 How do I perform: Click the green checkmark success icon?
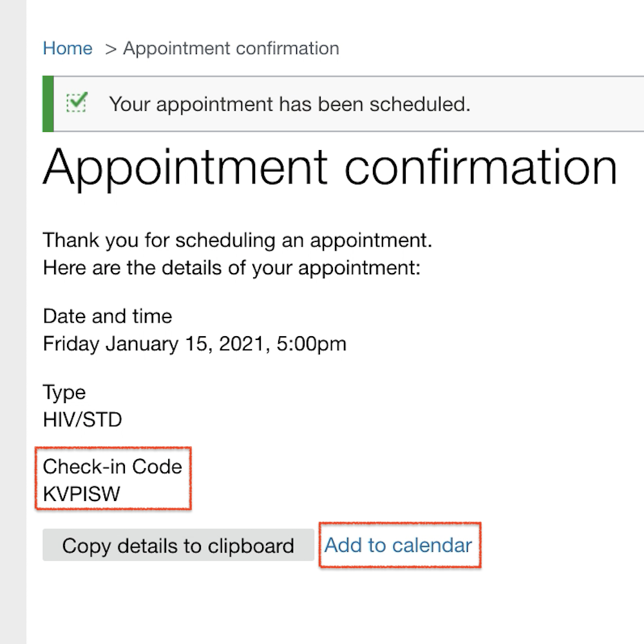click(x=77, y=102)
